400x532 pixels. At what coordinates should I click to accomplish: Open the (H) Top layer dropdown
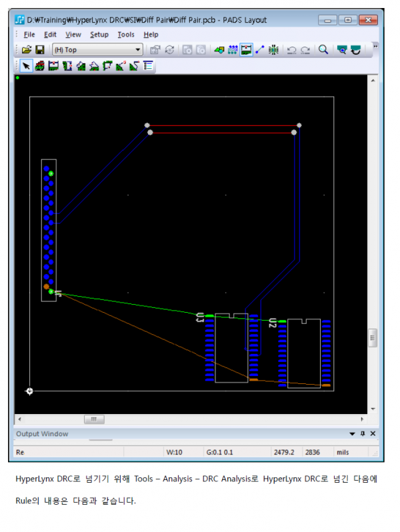(138, 50)
